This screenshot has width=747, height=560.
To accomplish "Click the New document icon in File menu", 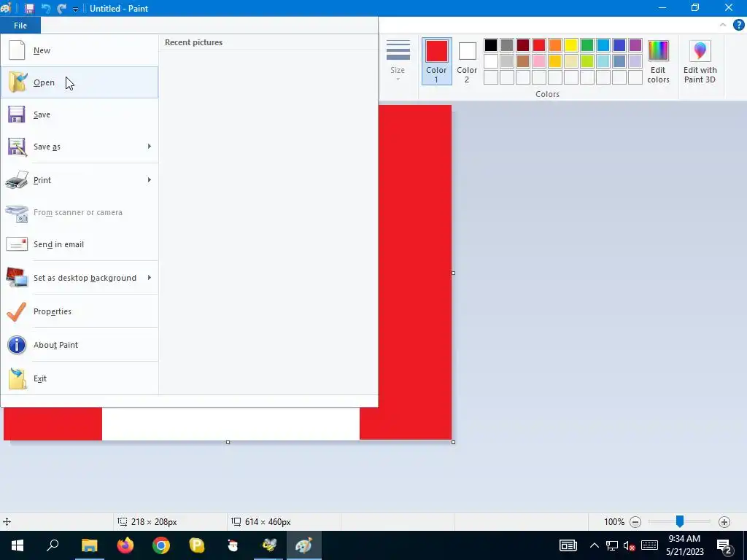I will [x=17, y=50].
